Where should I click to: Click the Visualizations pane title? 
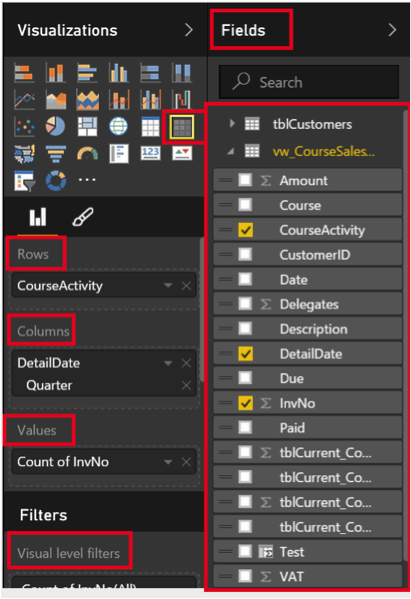(x=67, y=30)
